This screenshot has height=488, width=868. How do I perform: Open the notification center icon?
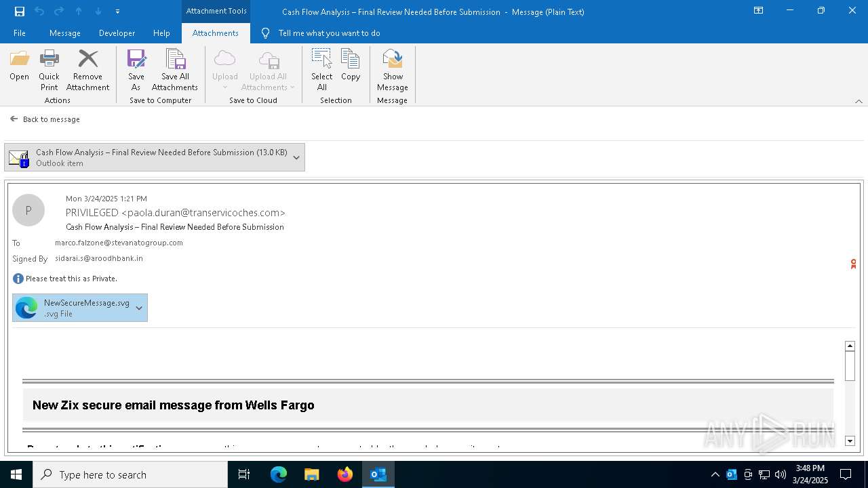coord(846,474)
